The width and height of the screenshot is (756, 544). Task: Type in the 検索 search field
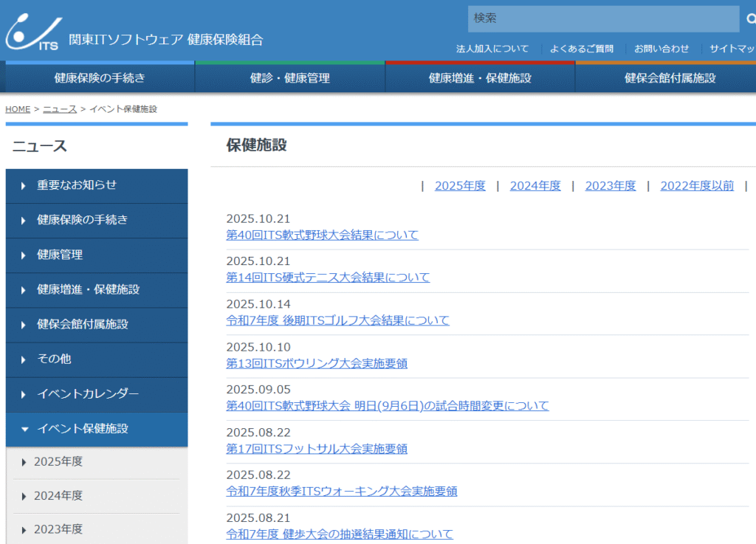602,18
